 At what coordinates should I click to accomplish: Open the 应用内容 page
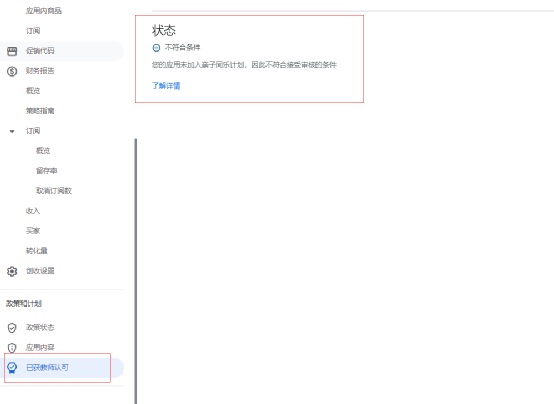tap(40, 347)
